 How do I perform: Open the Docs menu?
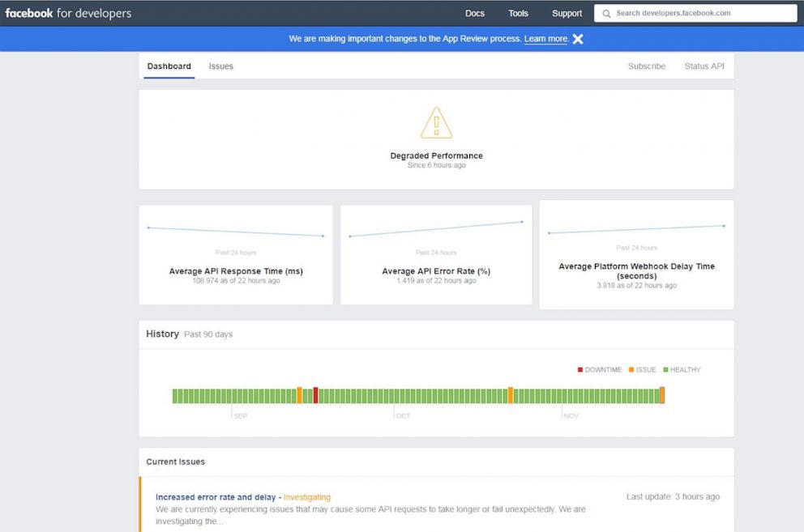tap(475, 13)
